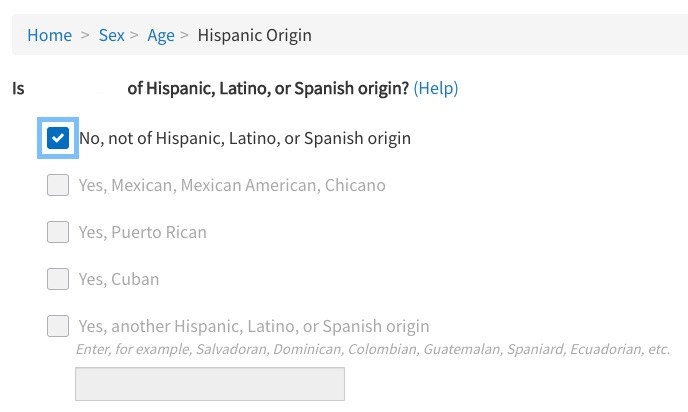Click the Hispanic Origin breadcrumb item
This screenshot has height=412, width=688.
click(x=254, y=36)
